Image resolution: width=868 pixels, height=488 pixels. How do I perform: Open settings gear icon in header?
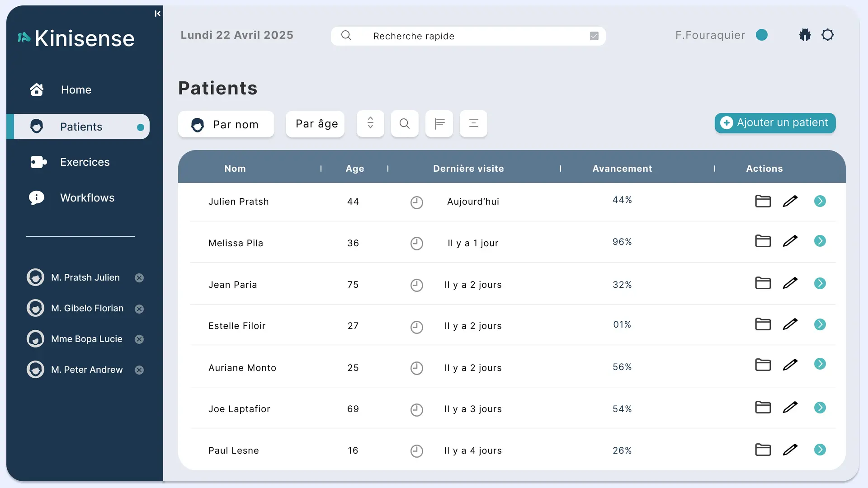coord(827,35)
